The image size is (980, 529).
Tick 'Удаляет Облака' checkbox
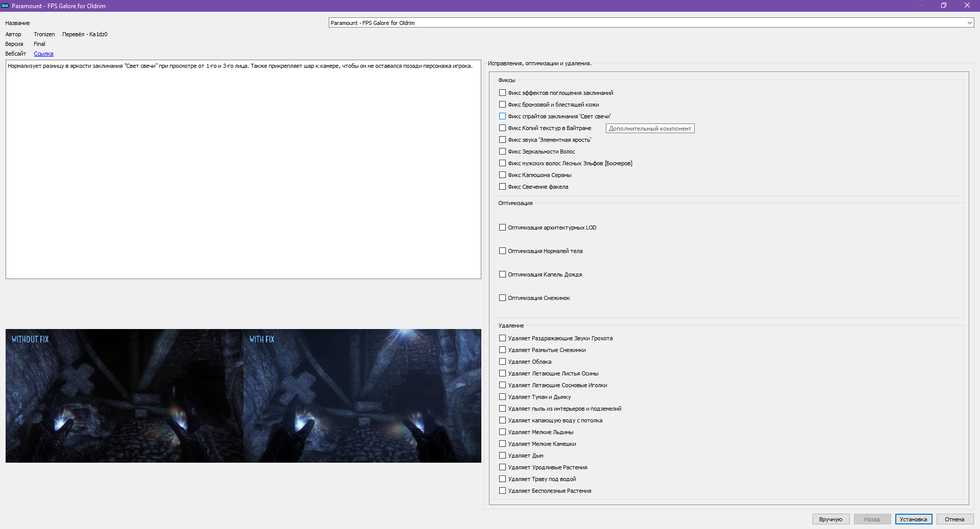point(502,362)
